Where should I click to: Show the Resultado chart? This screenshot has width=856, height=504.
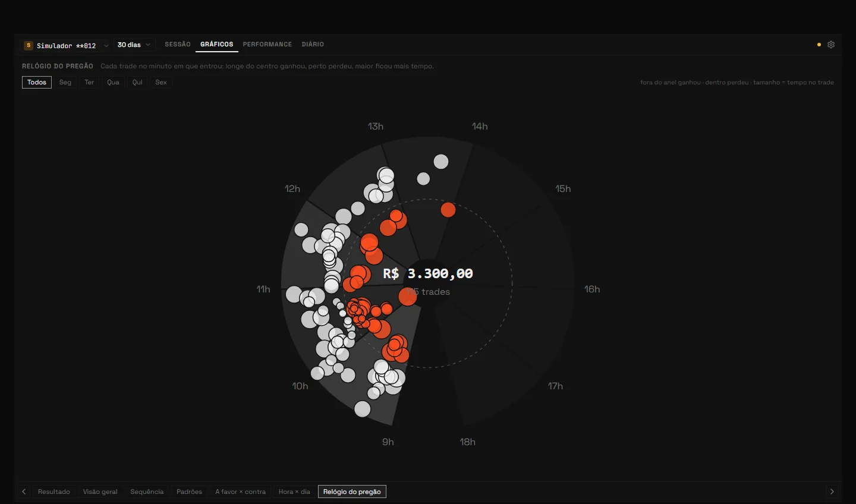click(x=54, y=492)
